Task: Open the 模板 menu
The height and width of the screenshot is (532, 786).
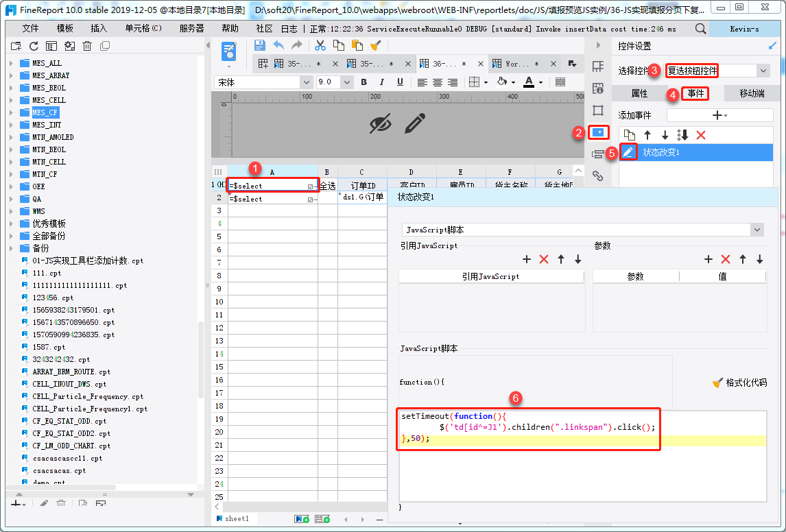Action: pyautogui.click(x=64, y=29)
